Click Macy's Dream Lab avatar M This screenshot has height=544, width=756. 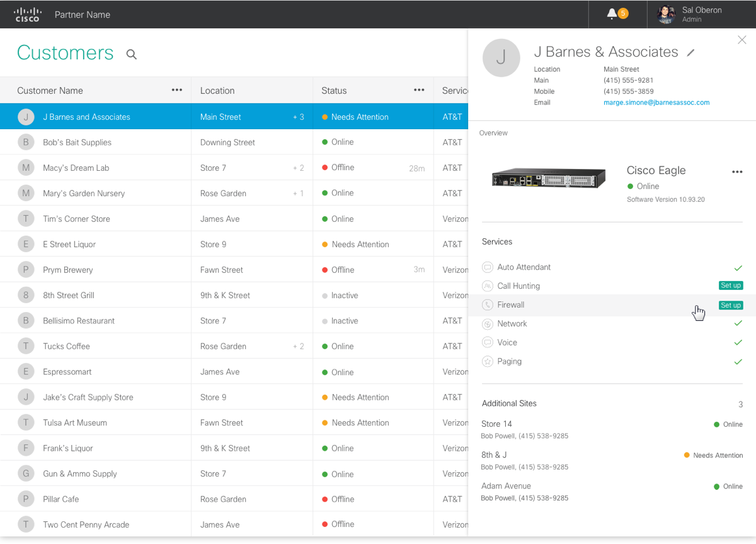click(26, 168)
